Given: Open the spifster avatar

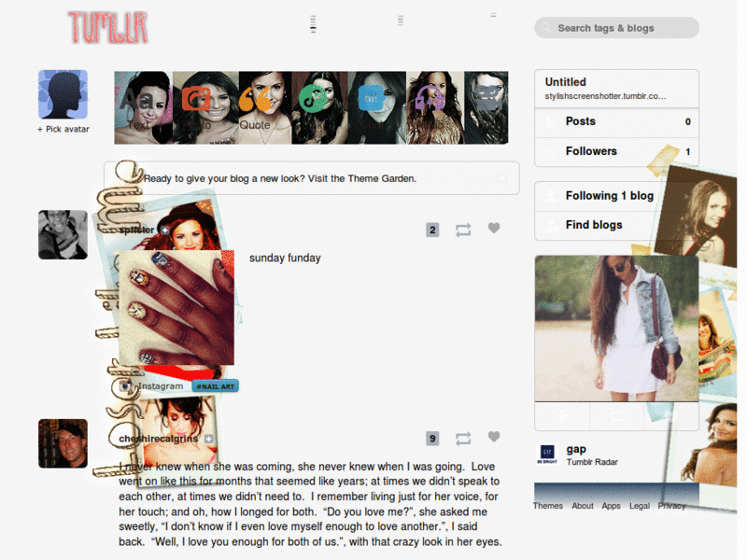Looking at the screenshot, I should [63, 235].
